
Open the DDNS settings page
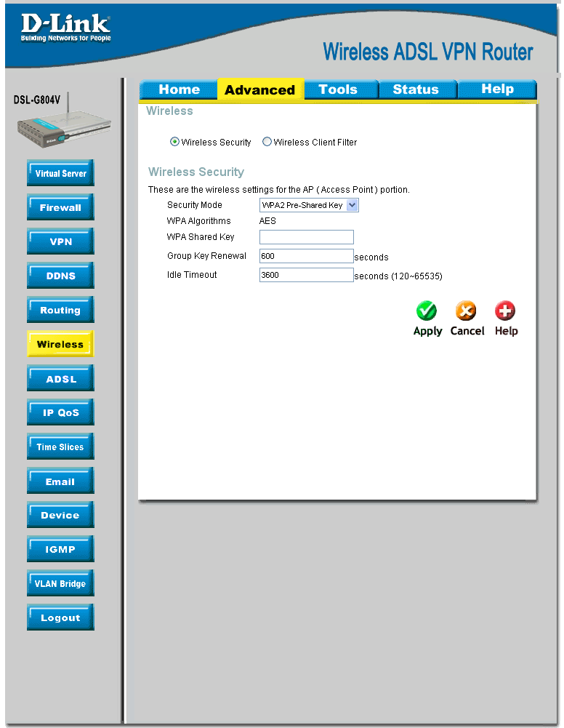tap(61, 276)
